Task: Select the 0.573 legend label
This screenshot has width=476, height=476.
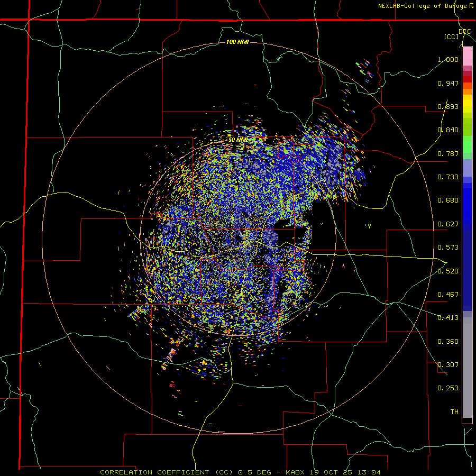Action: 448,248
